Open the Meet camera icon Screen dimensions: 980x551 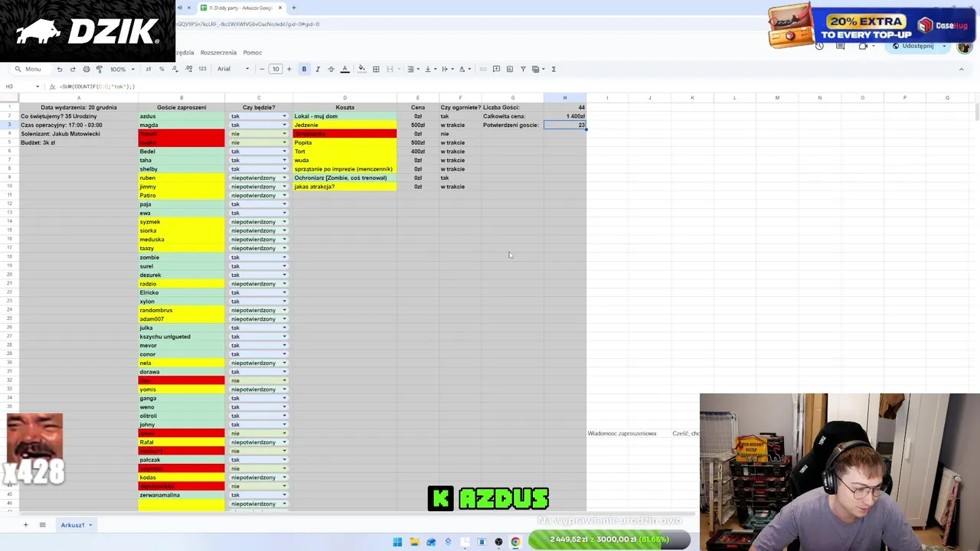[x=863, y=46]
